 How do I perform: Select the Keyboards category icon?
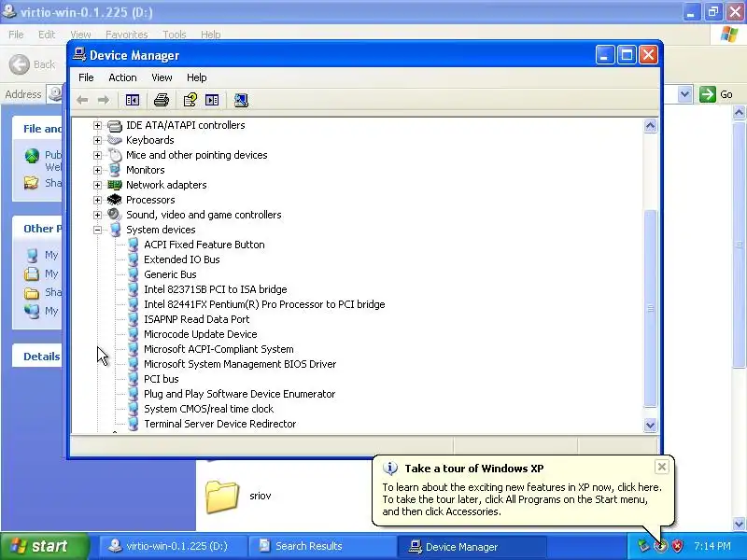pos(115,140)
